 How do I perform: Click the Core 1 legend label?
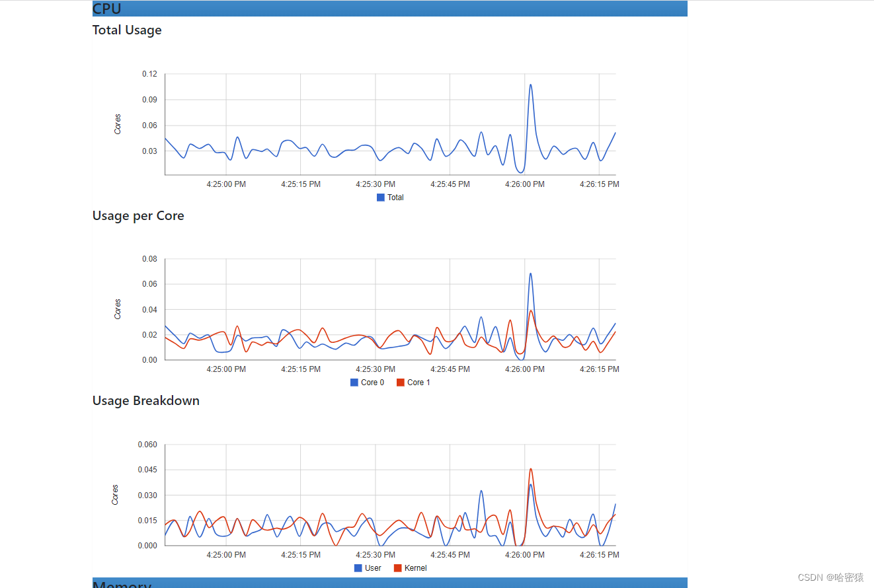(418, 383)
